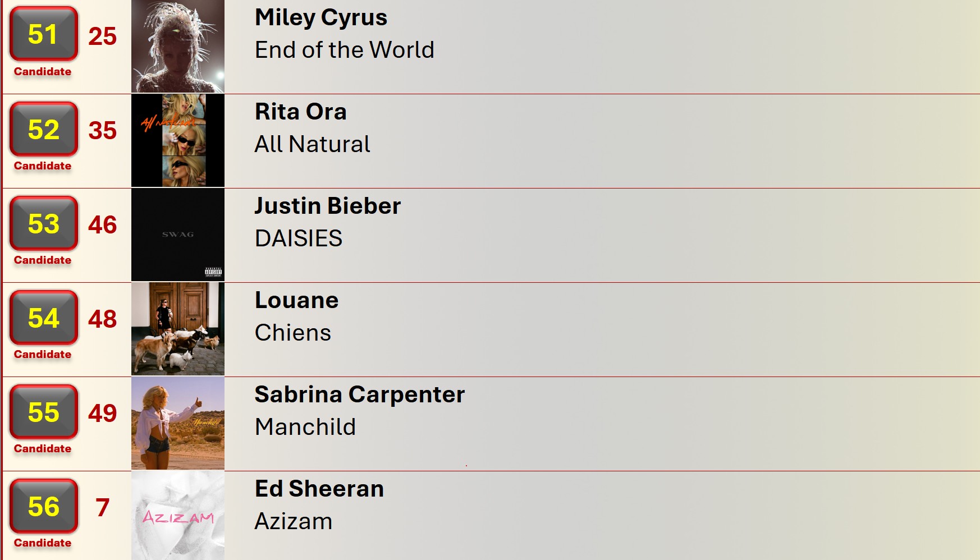Select the song title Chiens
Screen dimensions: 980x560
(292, 333)
